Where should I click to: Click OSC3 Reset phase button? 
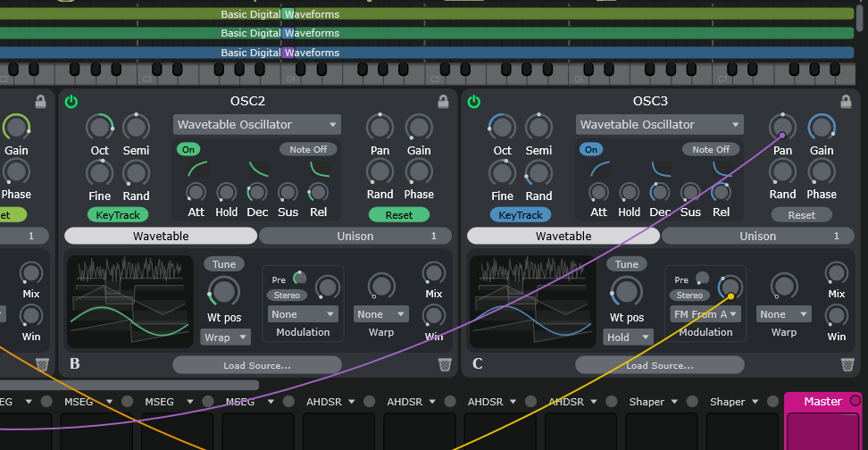802,215
